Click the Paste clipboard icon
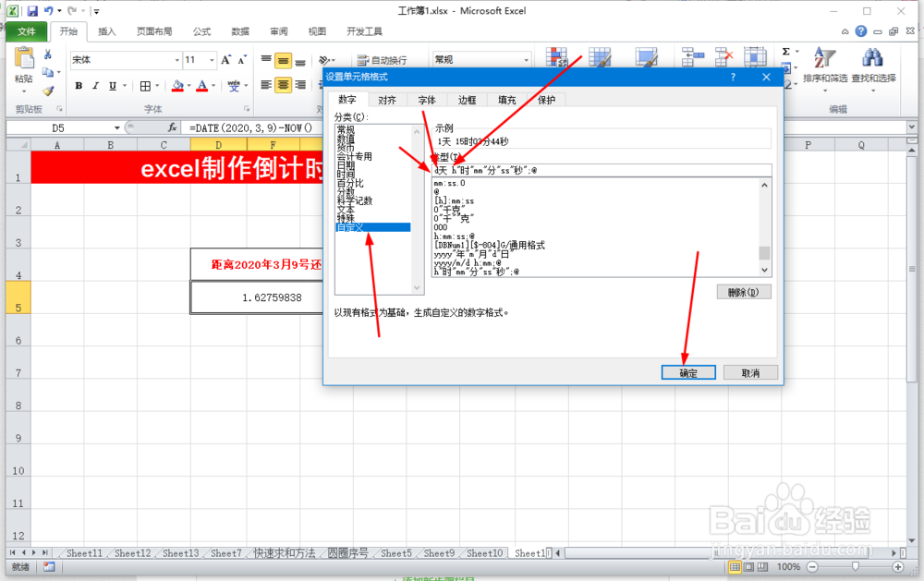 (x=24, y=58)
